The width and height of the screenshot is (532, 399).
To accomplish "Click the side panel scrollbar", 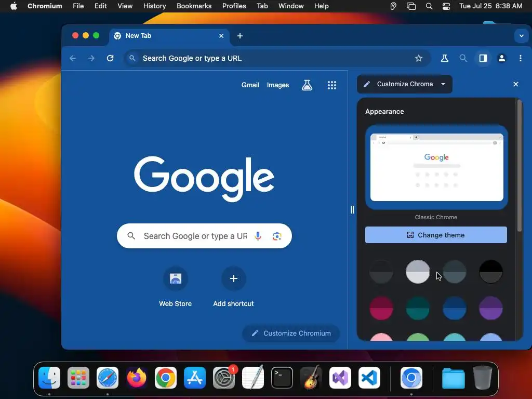I will pyautogui.click(x=520, y=166).
